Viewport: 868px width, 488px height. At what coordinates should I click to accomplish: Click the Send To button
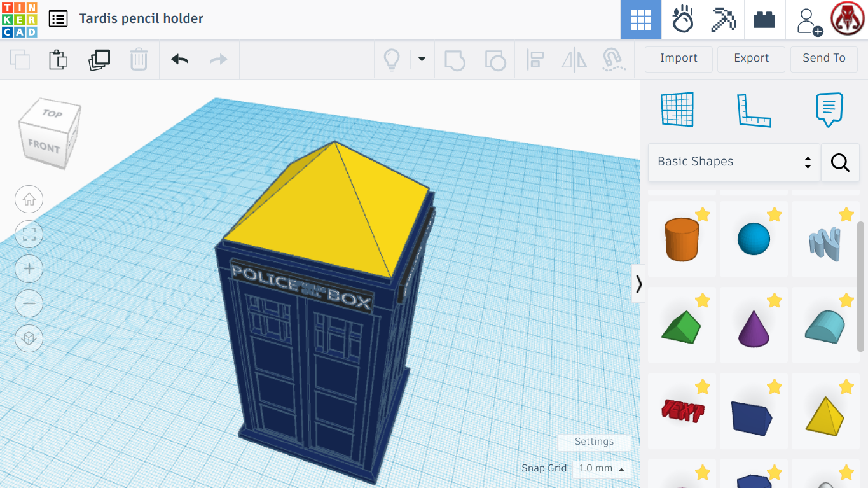824,59
